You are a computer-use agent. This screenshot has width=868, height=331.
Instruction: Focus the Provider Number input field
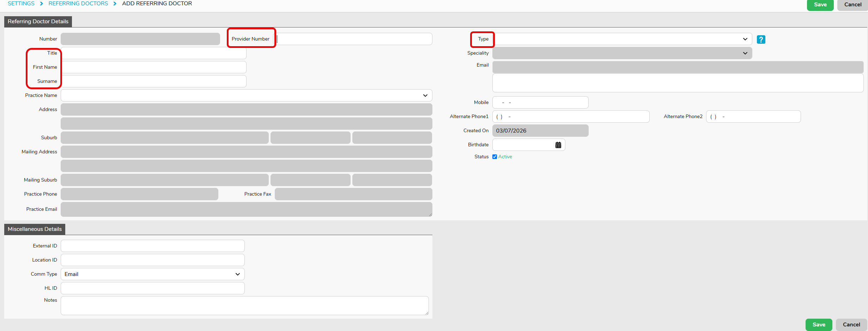pyautogui.click(x=353, y=39)
